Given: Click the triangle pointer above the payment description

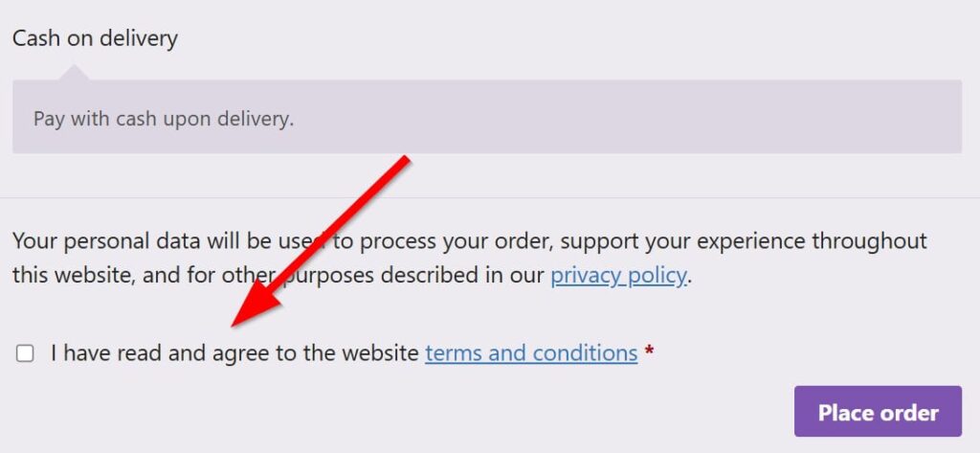Looking at the screenshot, I should (x=74, y=73).
